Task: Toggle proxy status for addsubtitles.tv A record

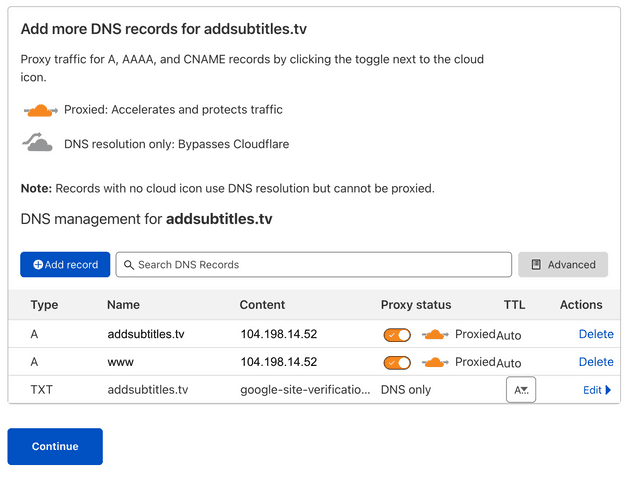Action: point(397,335)
